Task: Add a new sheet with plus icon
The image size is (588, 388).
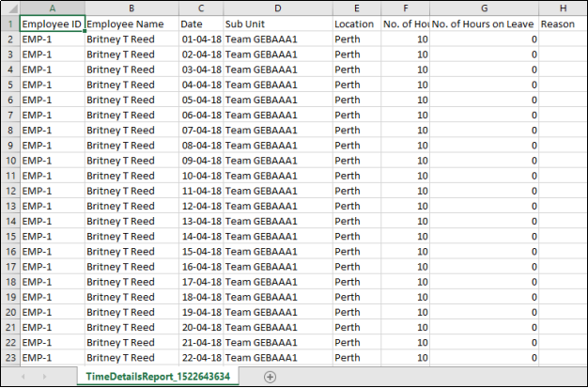Action: [270, 377]
